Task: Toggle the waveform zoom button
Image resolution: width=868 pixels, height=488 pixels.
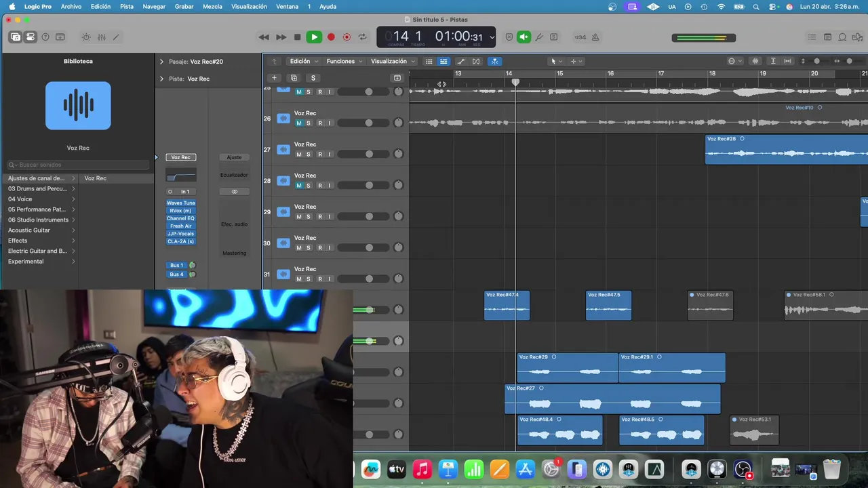Action: click(755, 61)
